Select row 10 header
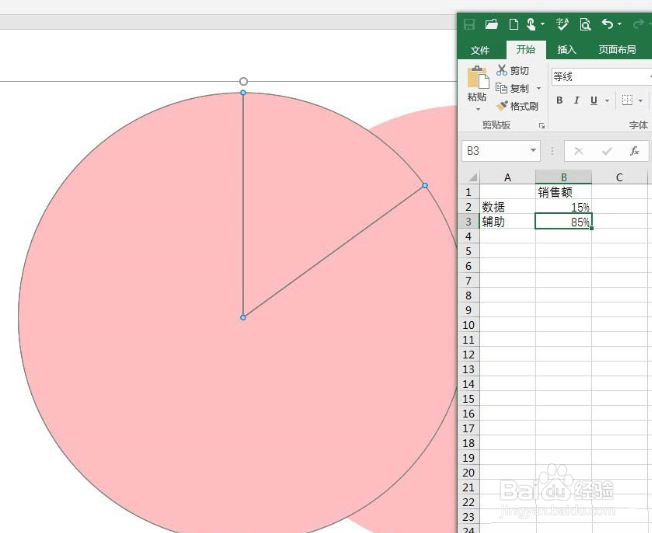This screenshot has width=652, height=533. click(469, 325)
